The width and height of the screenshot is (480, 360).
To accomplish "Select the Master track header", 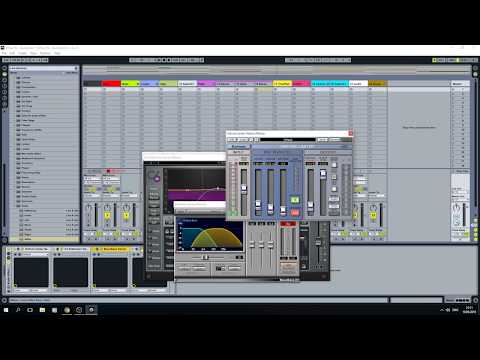I will [460, 83].
